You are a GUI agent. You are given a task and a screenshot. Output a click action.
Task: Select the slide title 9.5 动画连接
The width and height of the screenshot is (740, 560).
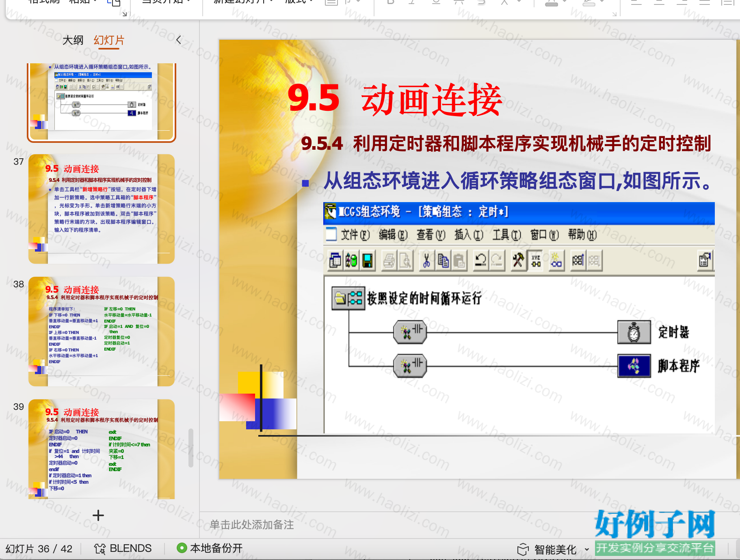click(x=395, y=99)
